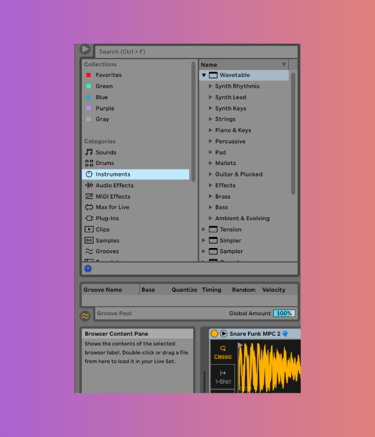
Task: Expand the Percussive folder
Action: 210,141
